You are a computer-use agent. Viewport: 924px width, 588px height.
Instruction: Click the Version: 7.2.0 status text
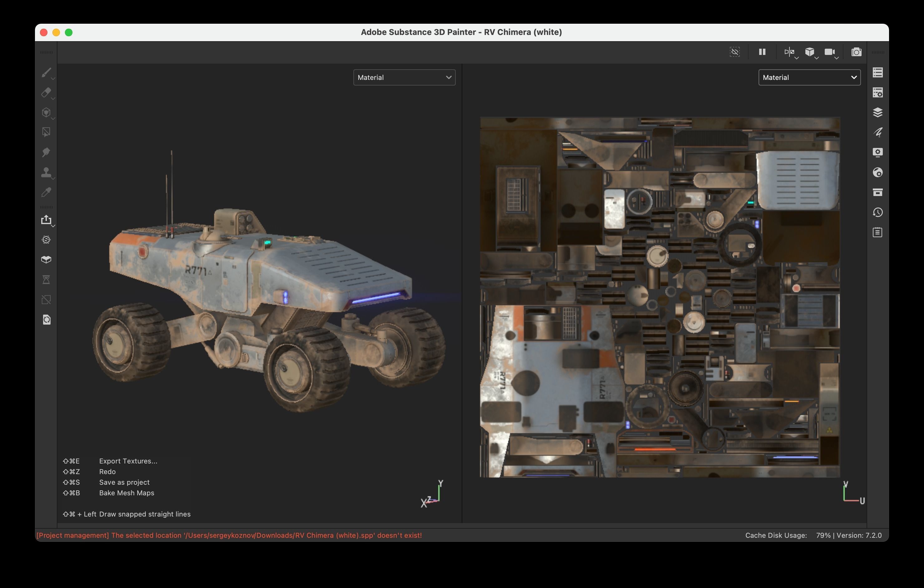coord(859,536)
